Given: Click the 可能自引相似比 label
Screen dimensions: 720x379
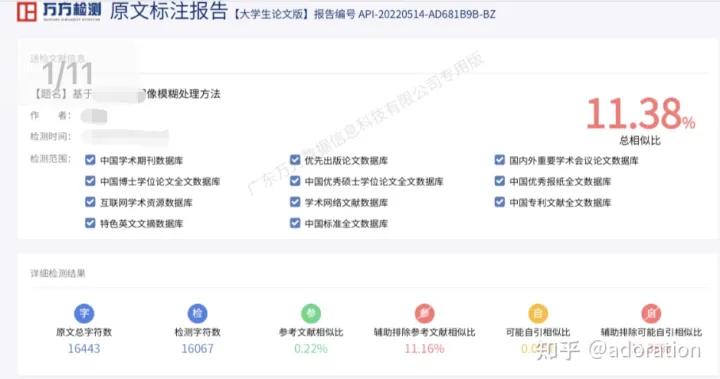Looking at the screenshot, I should tap(538, 332).
